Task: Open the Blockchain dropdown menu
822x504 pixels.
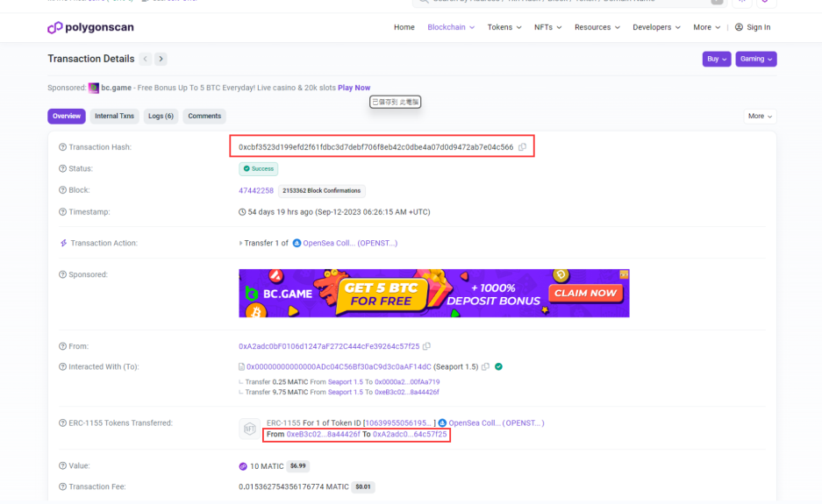Action: point(451,27)
